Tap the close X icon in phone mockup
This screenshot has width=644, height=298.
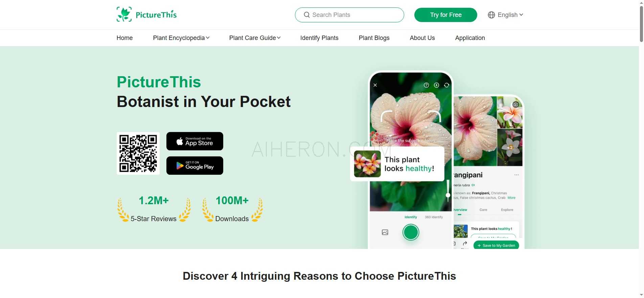click(x=375, y=85)
